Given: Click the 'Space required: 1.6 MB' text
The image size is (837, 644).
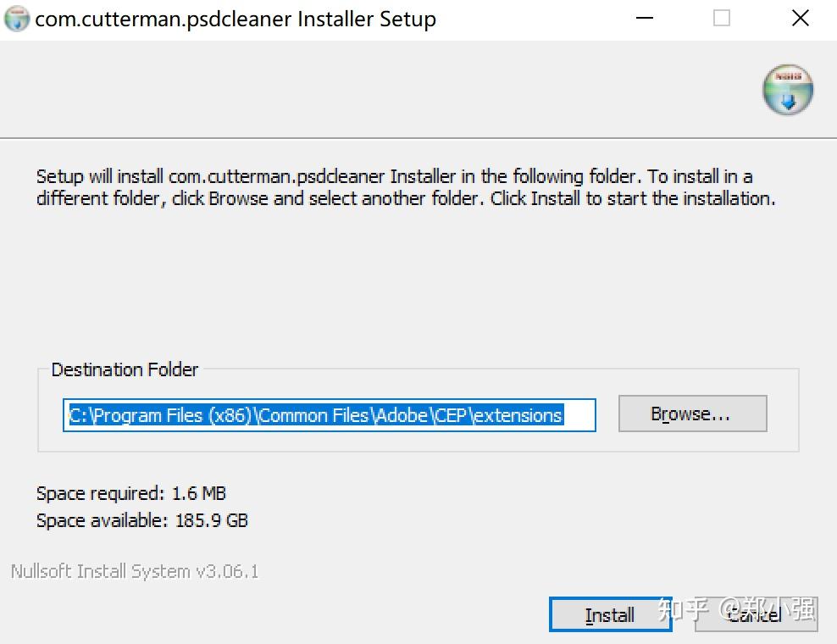Looking at the screenshot, I should pos(131,493).
